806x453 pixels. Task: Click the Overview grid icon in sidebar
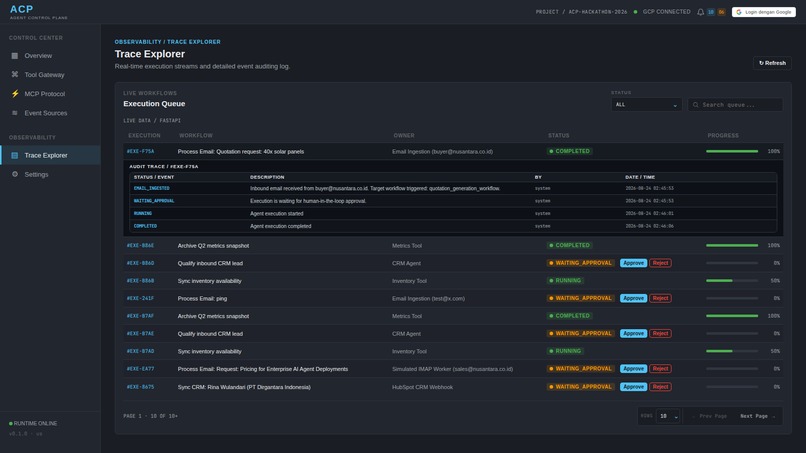14,56
